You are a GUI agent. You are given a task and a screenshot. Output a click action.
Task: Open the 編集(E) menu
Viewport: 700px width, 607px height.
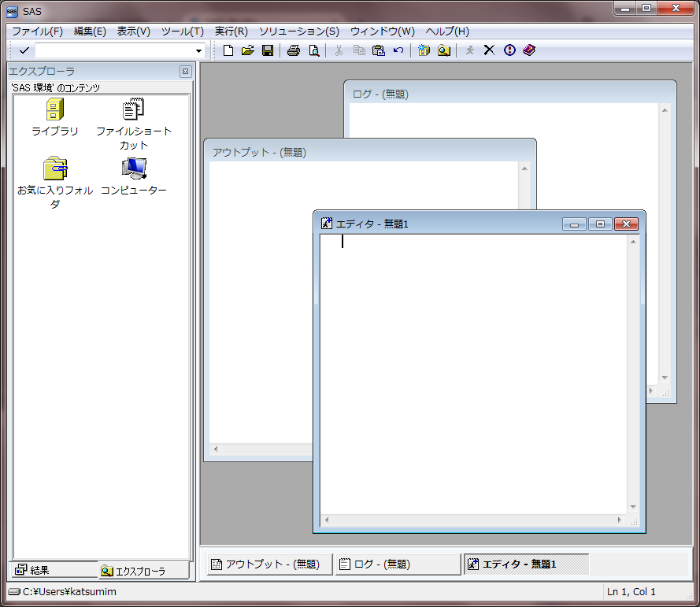(x=90, y=31)
